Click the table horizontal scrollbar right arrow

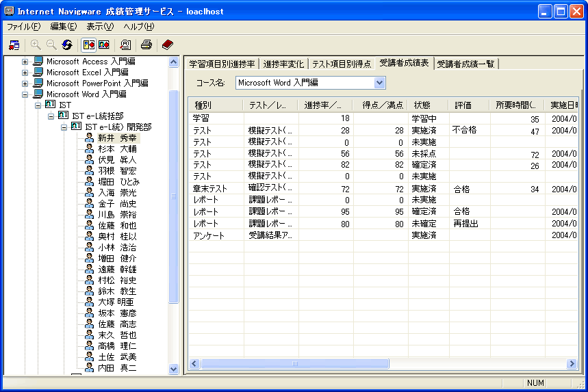coord(572,363)
